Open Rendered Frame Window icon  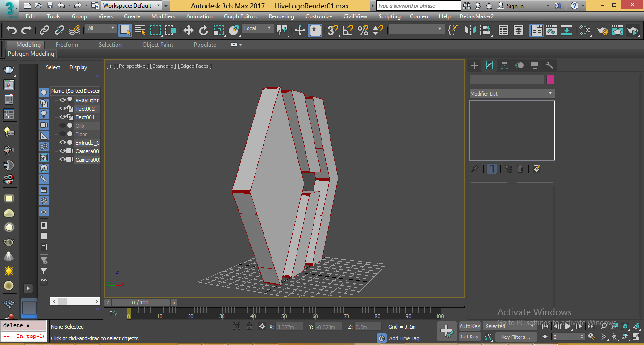(x=618, y=31)
